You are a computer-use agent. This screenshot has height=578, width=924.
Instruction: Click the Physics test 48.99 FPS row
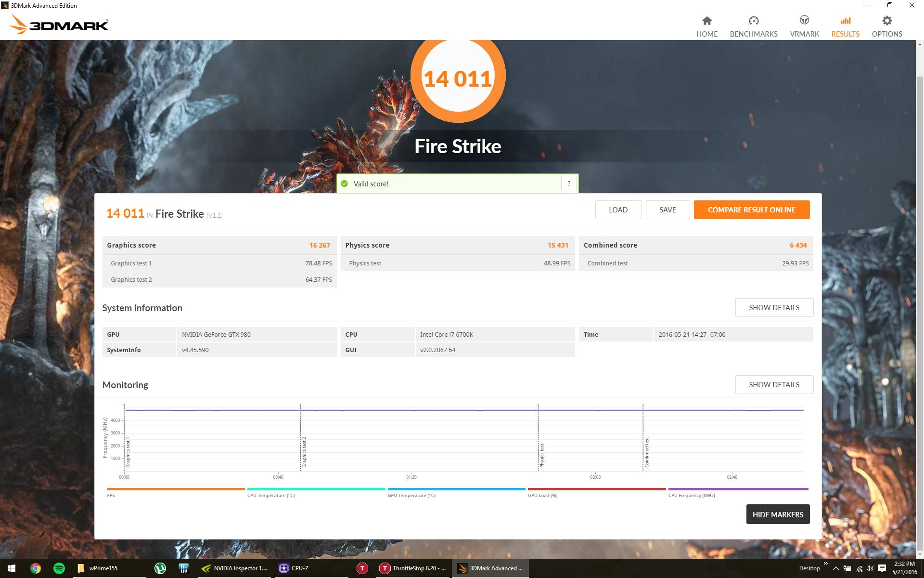[x=458, y=263]
